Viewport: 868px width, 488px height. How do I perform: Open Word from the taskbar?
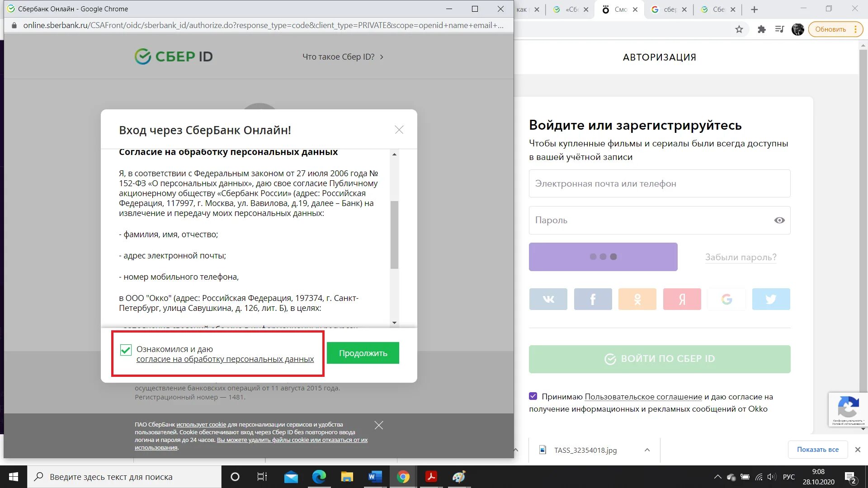click(375, 477)
